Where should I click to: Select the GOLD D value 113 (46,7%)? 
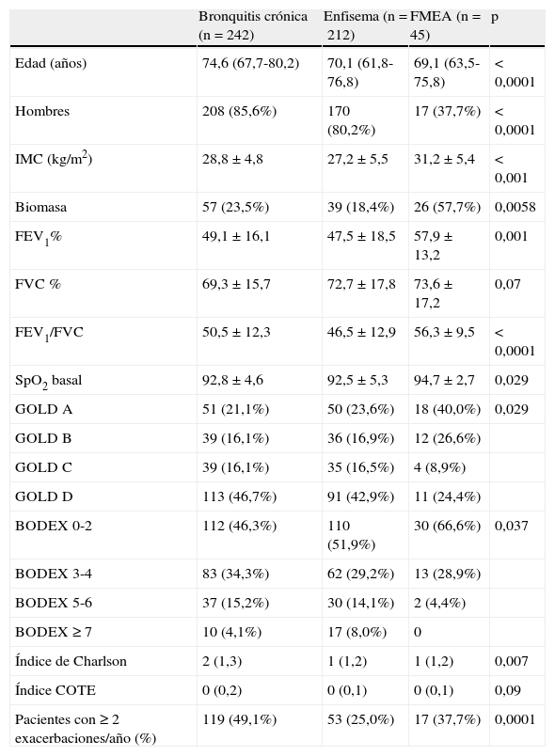point(239,496)
